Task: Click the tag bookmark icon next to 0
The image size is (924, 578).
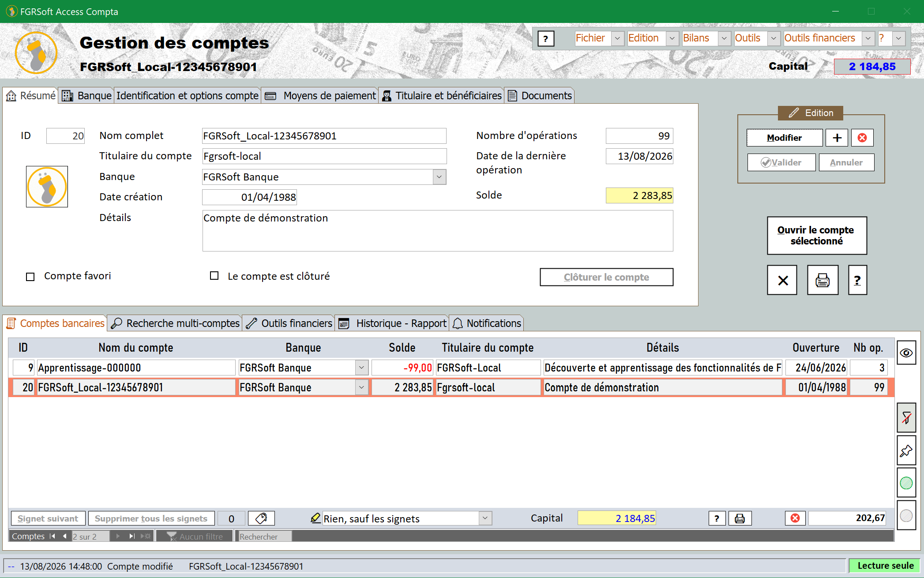Action: (261, 518)
